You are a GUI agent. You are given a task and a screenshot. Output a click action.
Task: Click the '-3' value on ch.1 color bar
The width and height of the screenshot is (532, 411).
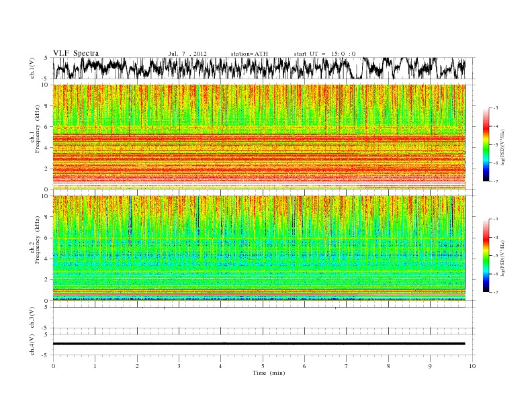[496, 108]
